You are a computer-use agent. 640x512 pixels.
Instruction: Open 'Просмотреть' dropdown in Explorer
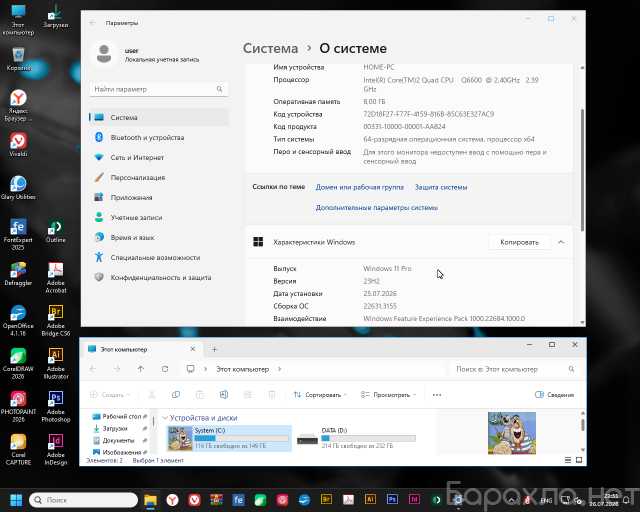tap(389, 395)
